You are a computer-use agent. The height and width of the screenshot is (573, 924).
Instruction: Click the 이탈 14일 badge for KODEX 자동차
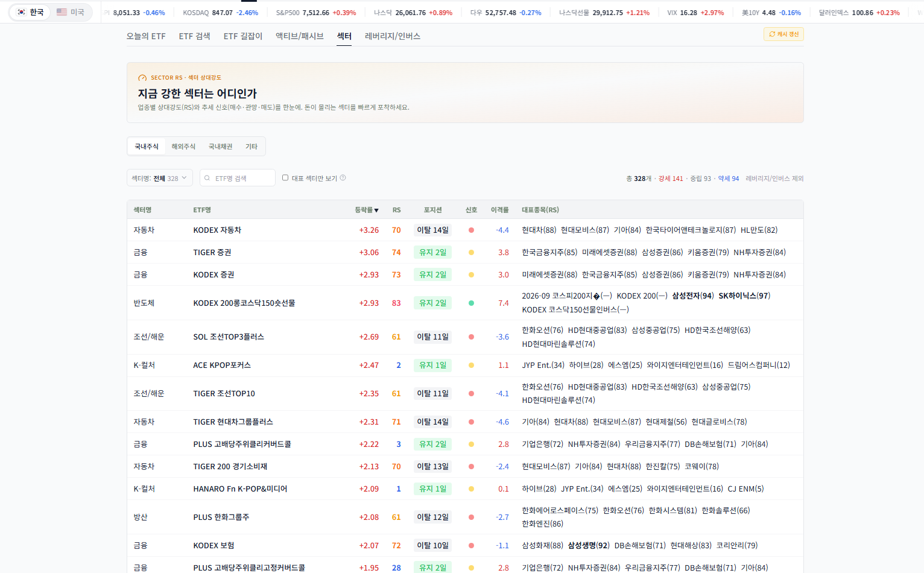(x=433, y=230)
